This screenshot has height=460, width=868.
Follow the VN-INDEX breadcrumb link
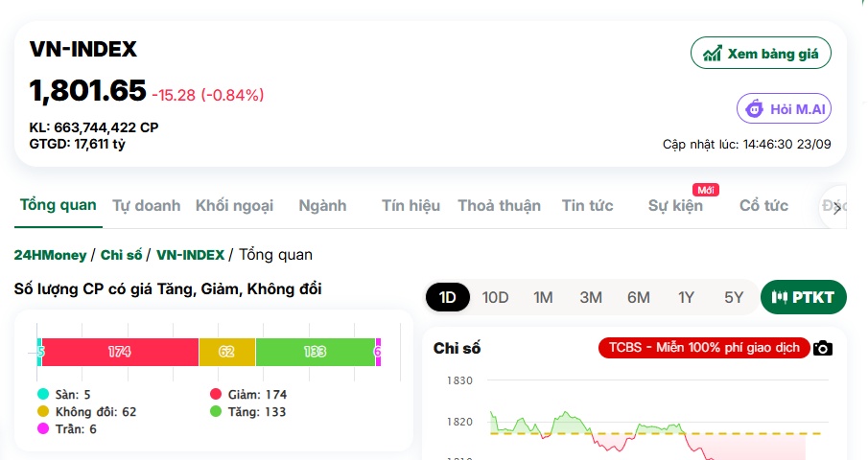click(191, 255)
